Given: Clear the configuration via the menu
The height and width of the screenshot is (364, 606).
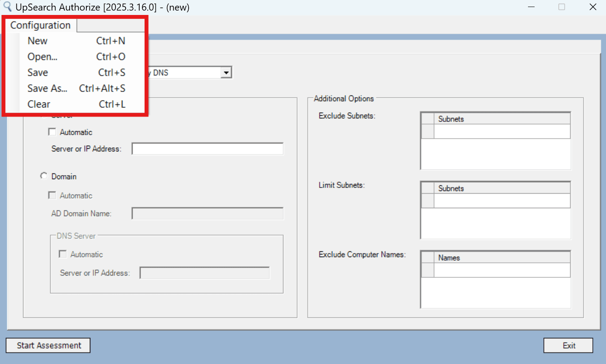Looking at the screenshot, I should tap(38, 104).
